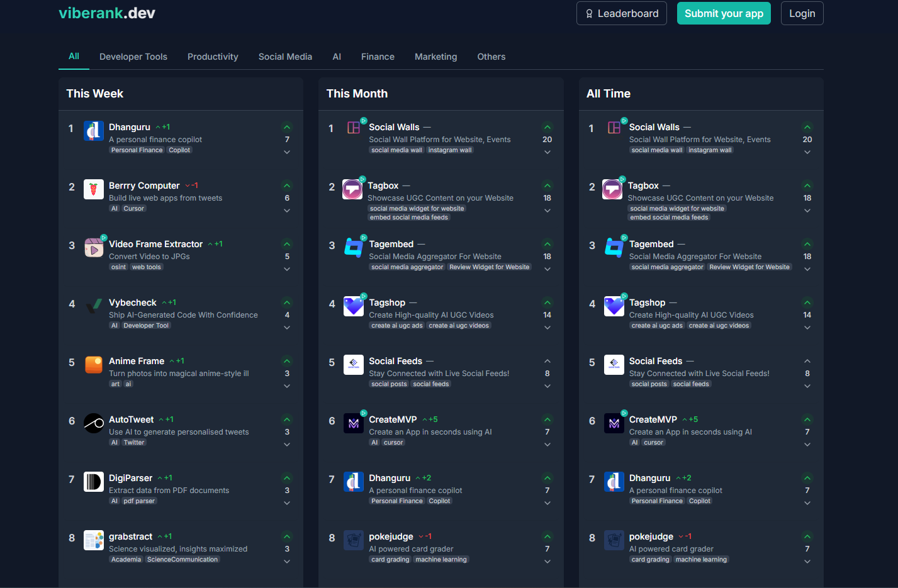Upvote CreateMVP in This Month
This screenshot has height=588, width=898.
coord(547,419)
